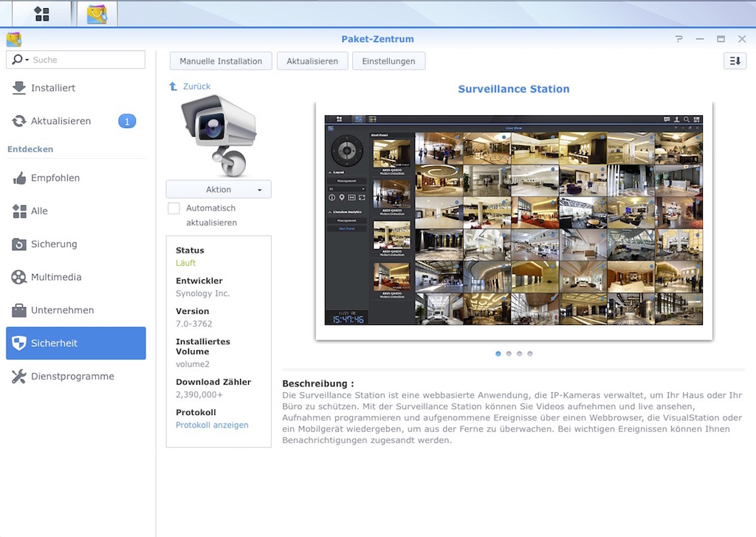
Task: Open the sort order options top right
Action: [734, 61]
